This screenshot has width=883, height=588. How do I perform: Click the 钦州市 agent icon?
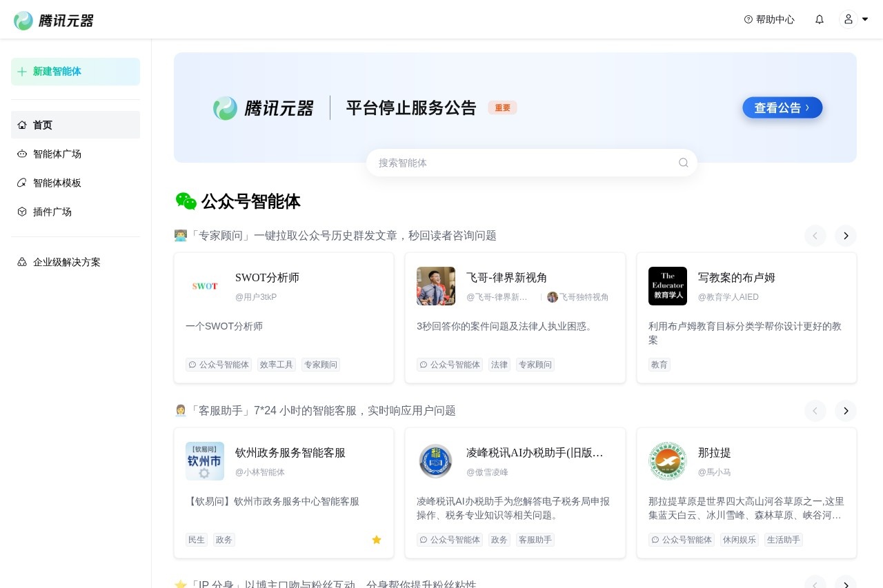[x=205, y=461]
